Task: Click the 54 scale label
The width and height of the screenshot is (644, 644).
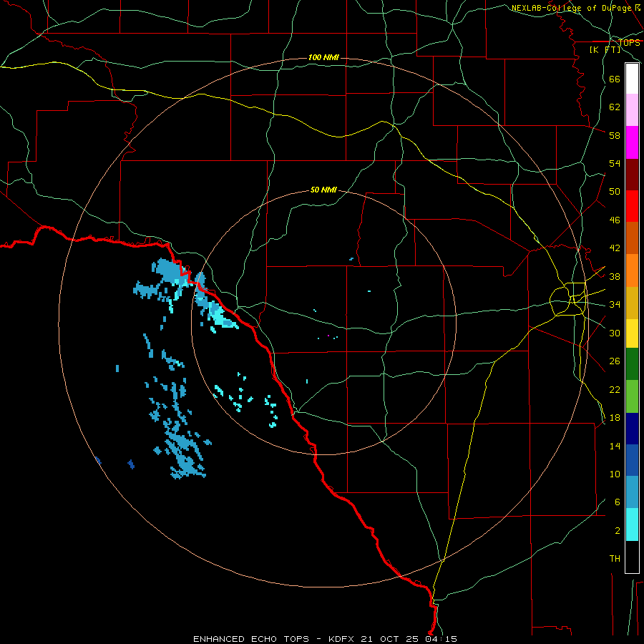Action: pos(615,163)
